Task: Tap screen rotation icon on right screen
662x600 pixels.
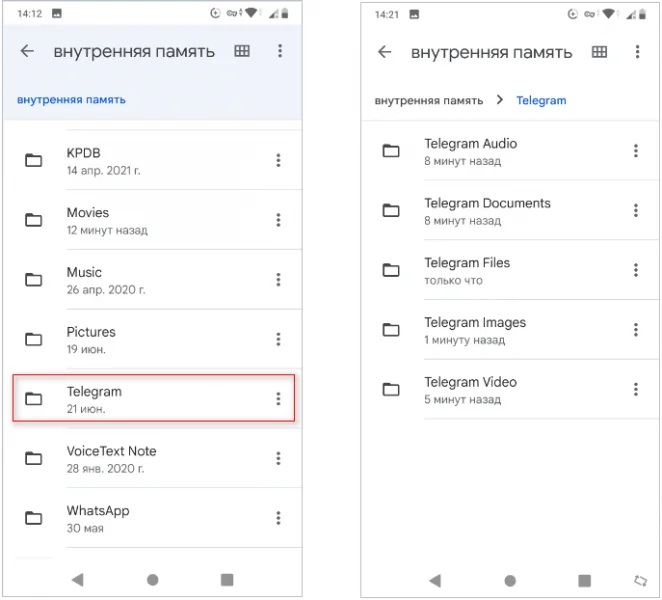Action: coord(641,581)
